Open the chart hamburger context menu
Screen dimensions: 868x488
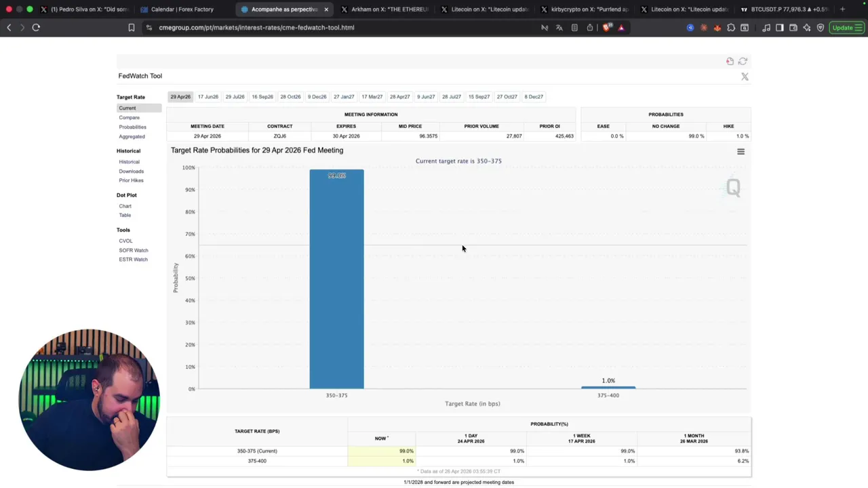coord(741,152)
